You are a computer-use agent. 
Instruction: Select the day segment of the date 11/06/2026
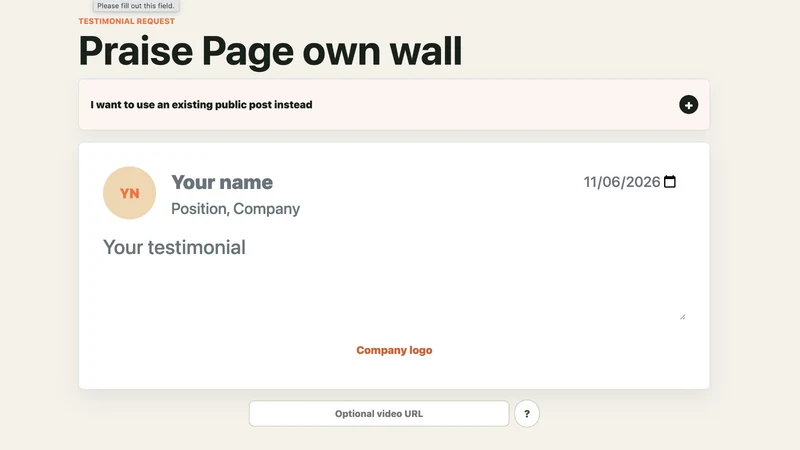(x=590, y=182)
